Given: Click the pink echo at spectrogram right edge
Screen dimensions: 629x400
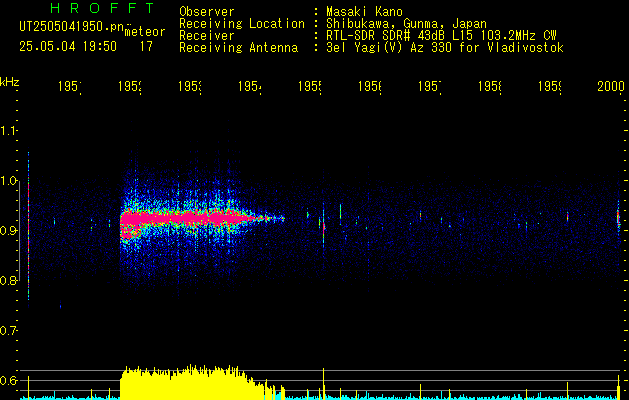Looking at the screenshot, I should pos(618,218).
